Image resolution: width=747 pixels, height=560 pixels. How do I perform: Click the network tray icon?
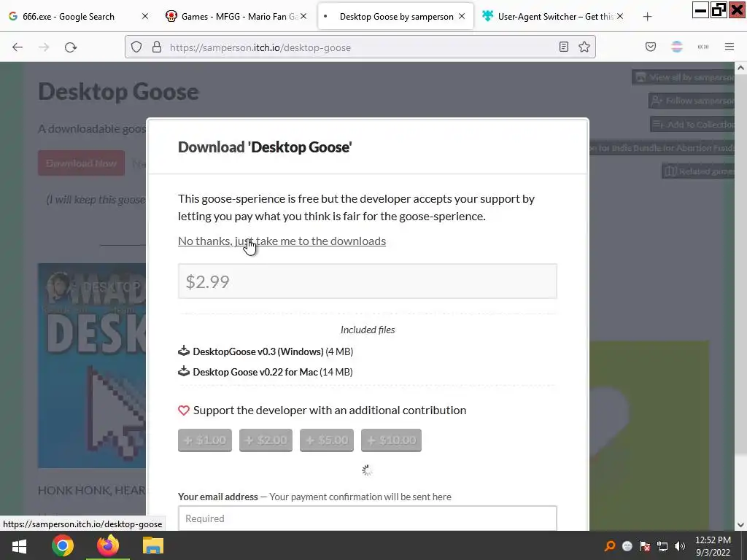(x=662, y=545)
